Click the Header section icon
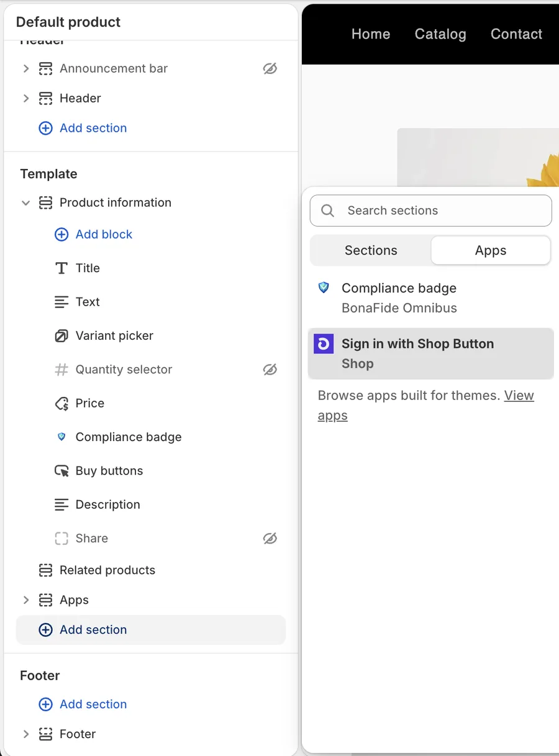This screenshot has width=559, height=756. click(x=45, y=98)
